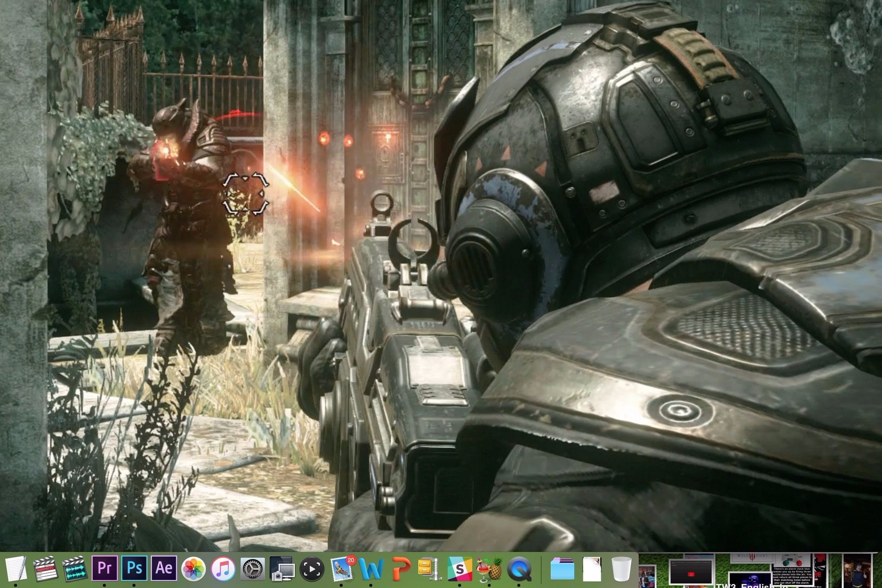Open the green waveform clapperboard app
Viewport: 882px width, 588px height.
pos(75,568)
